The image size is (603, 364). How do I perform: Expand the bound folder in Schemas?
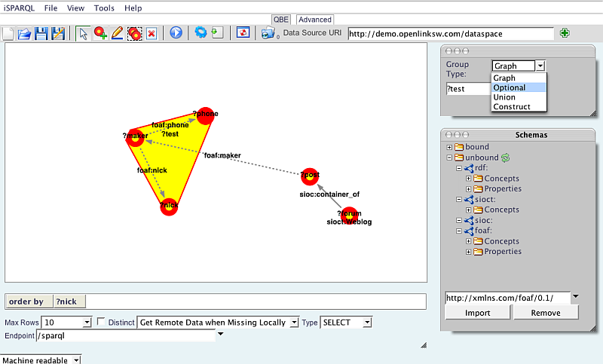[x=449, y=147]
